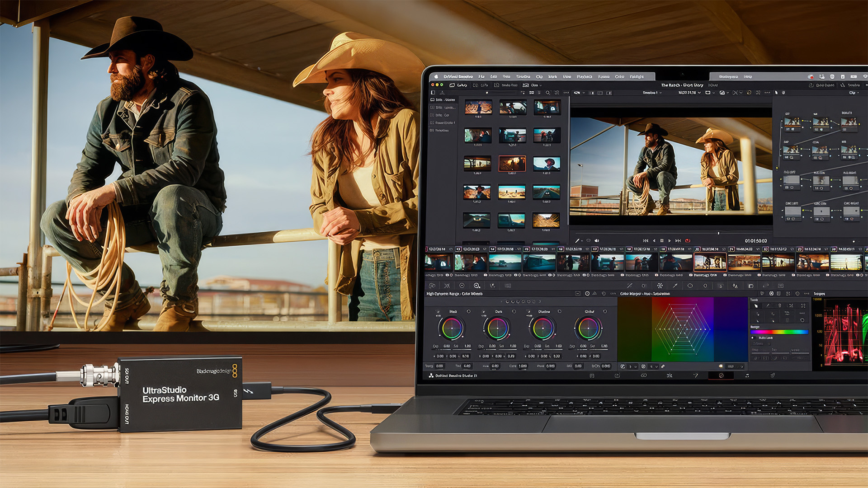The image size is (868, 488).
Task: Click the Wi-Fi icon in the macOS menu bar
Action: pos(865,76)
